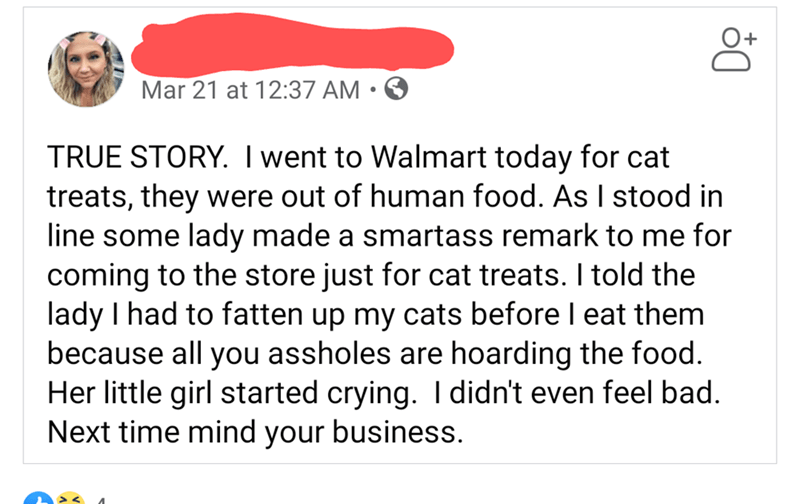Click the phrase 'As I stood in'
This screenshot has width=800, height=504.
(638, 196)
